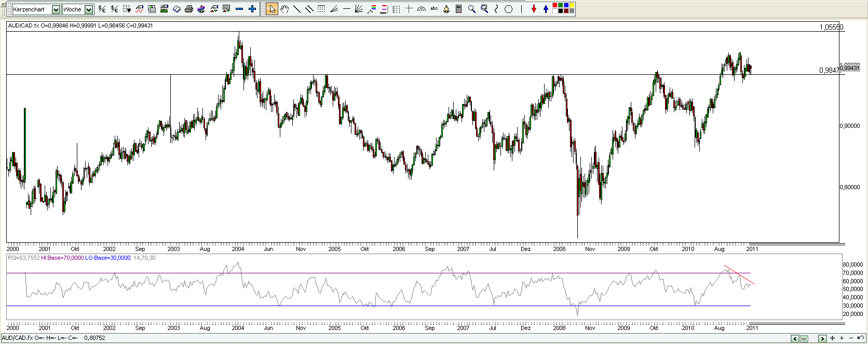Click the plus icon in the status bar
This screenshot has height=344, width=868.
[842, 338]
